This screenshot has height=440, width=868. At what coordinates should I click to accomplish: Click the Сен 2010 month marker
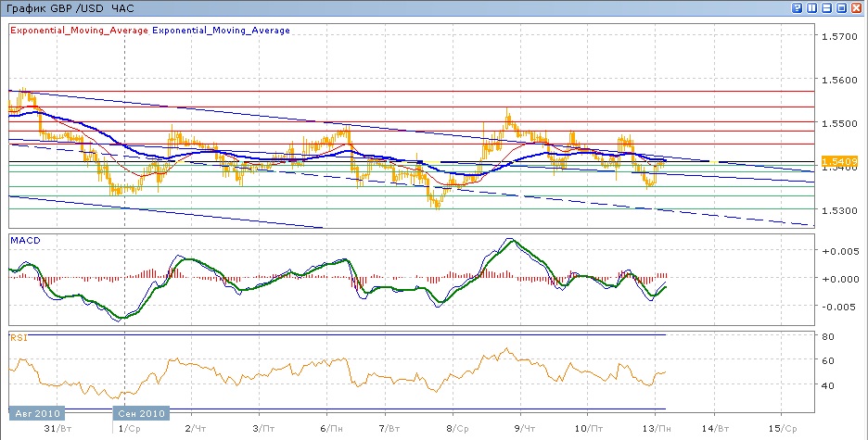[141, 413]
